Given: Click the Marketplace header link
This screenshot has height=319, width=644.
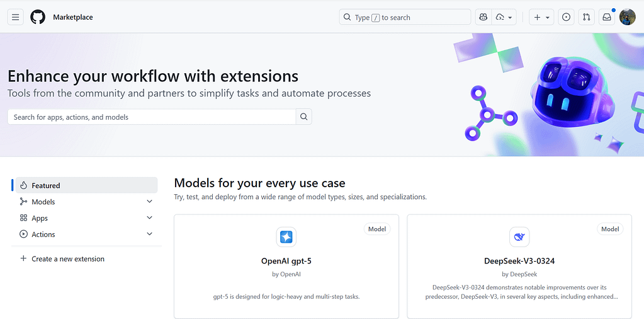Looking at the screenshot, I should pyautogui.click(x=73, y=17).
